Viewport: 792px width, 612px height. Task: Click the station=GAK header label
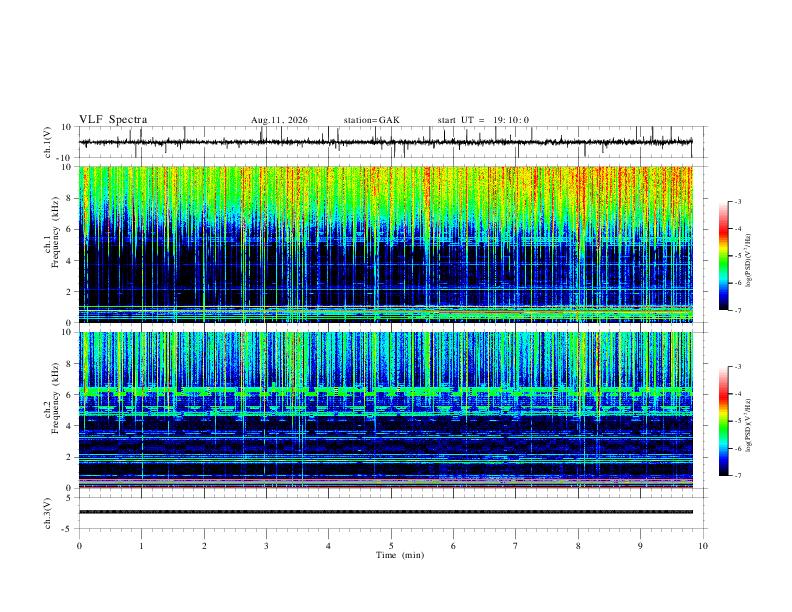tap(371, 120)
